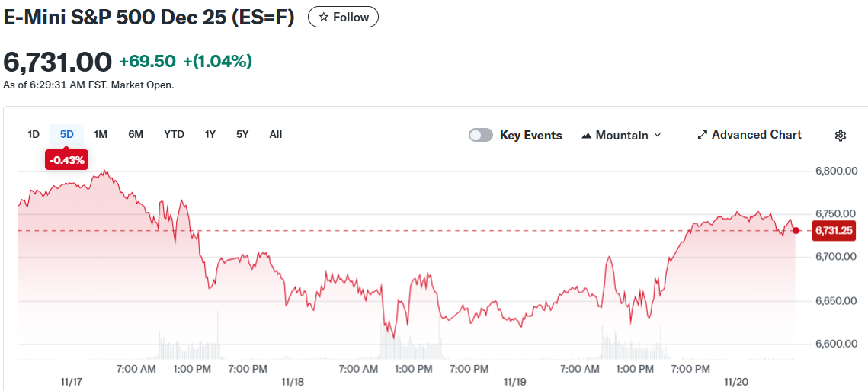Click the -0.43% change badge
The height and width of the screenshot is (391, 868).
click(67, 160)
